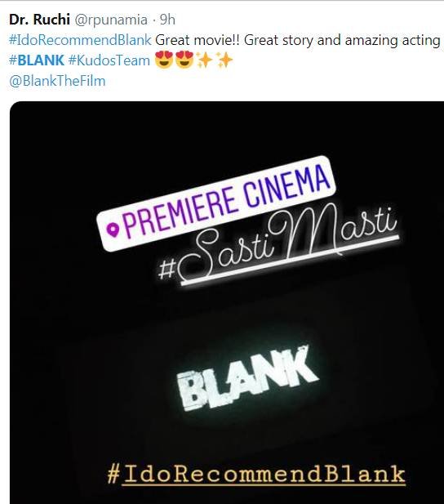Viewport: 444px width, 504px height.
Task: Click the first heart-eyes emoji
Action: click(x=164, y=60)
